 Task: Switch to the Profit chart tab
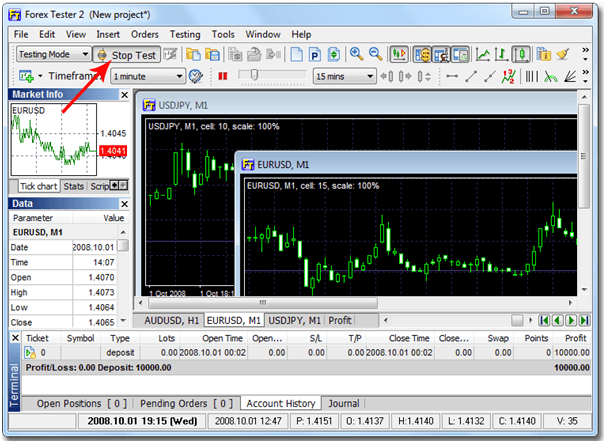point(340,320)
